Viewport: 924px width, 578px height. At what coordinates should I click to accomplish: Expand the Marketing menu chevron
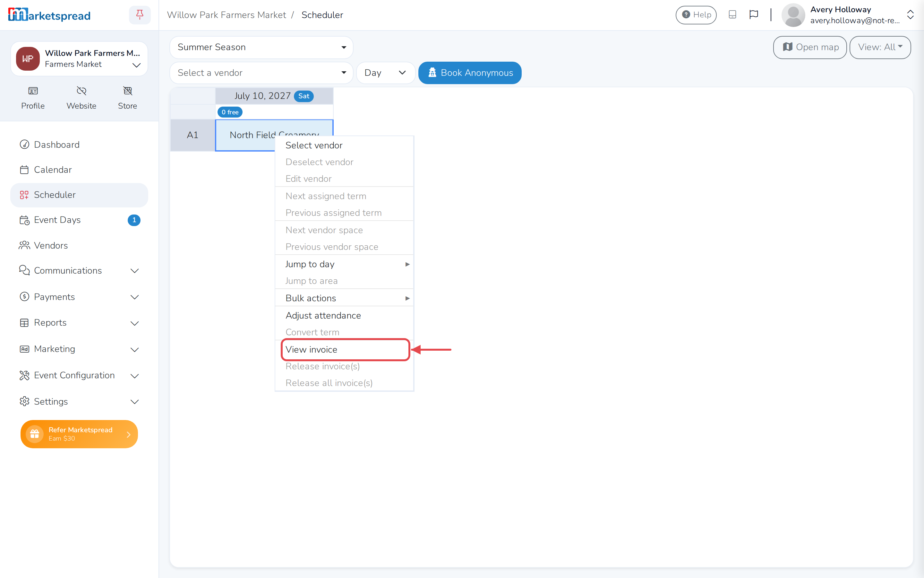(134, 349)
